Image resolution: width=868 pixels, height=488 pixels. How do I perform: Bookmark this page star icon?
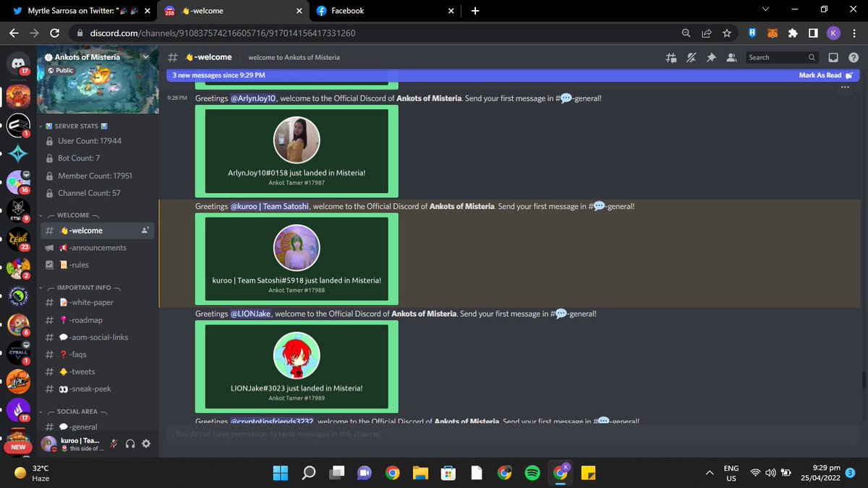coord(727,33)
